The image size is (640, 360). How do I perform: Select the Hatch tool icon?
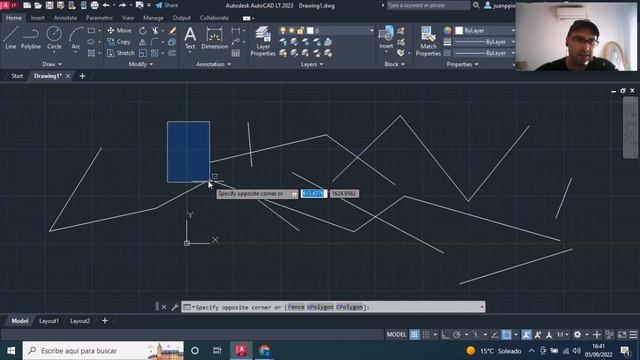click(91, 53)
